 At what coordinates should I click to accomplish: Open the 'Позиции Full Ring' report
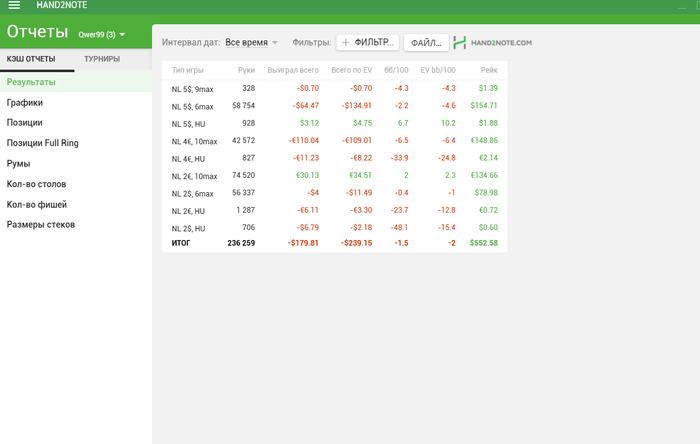tap(43, 143)
